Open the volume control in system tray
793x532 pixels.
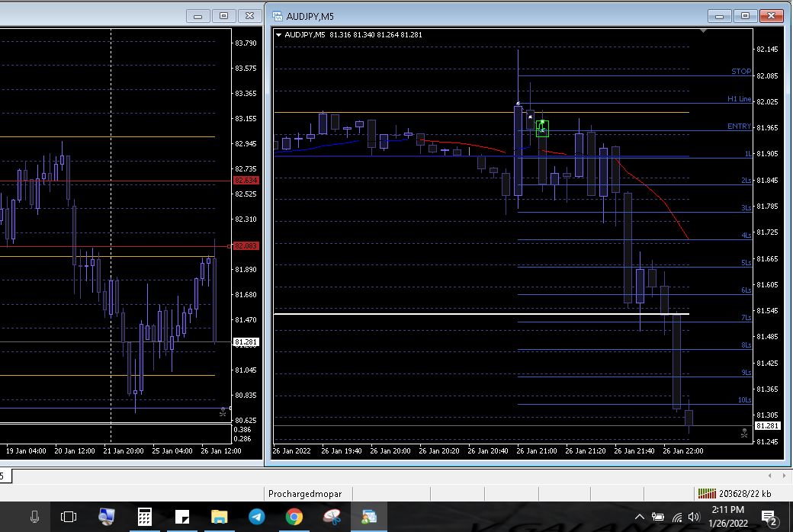click(693, 518)
